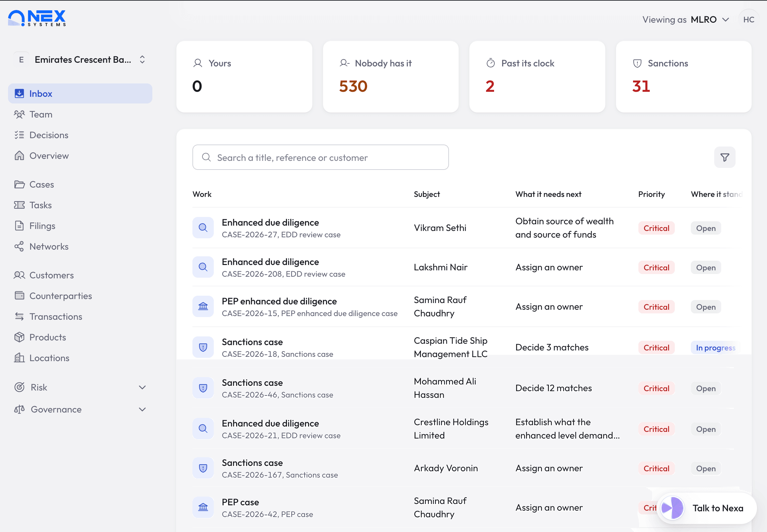Click the magnifier icon for CASE-2026-21
Viewport: 767px width, 532px height.
point(203,429)
